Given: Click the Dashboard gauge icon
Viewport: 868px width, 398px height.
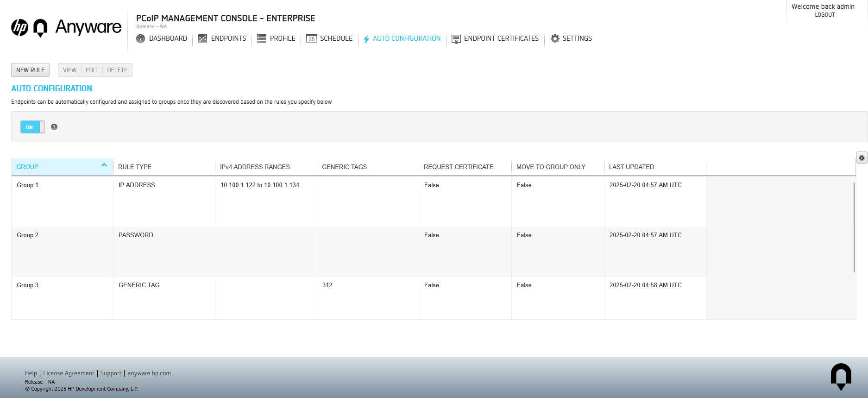Looking at the screenshot, I should (141, 38).
